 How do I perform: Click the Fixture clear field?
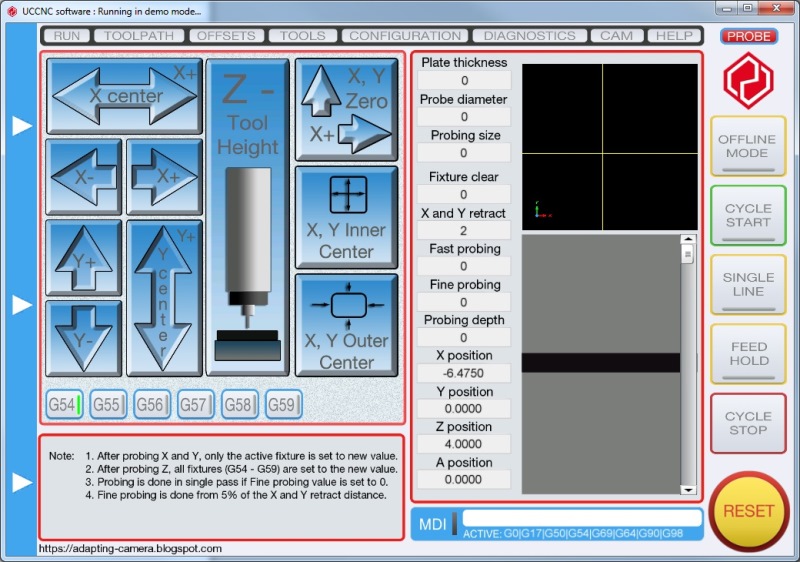click(464, 194)
